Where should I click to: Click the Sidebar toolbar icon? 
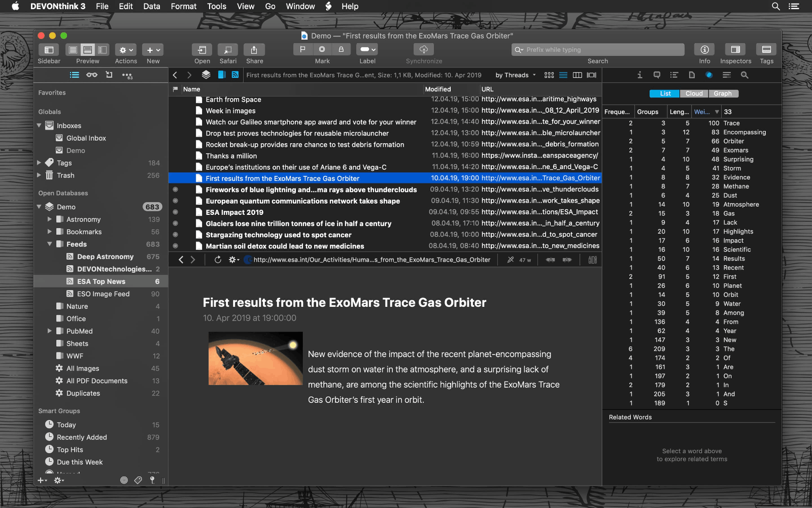click(x=49, y=50)
